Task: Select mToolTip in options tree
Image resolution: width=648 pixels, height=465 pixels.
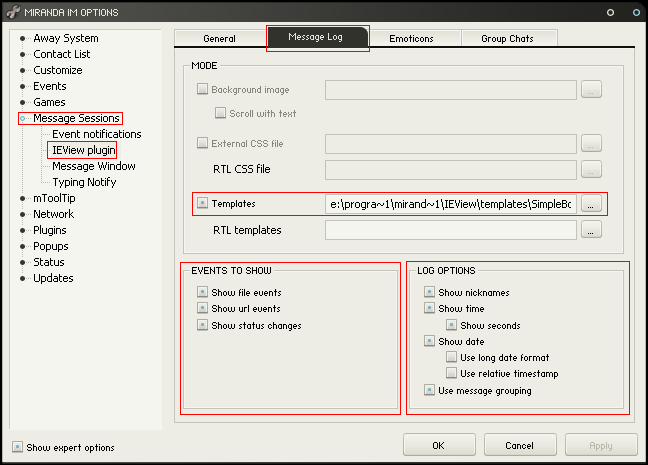Action: (x=54, y=198)
